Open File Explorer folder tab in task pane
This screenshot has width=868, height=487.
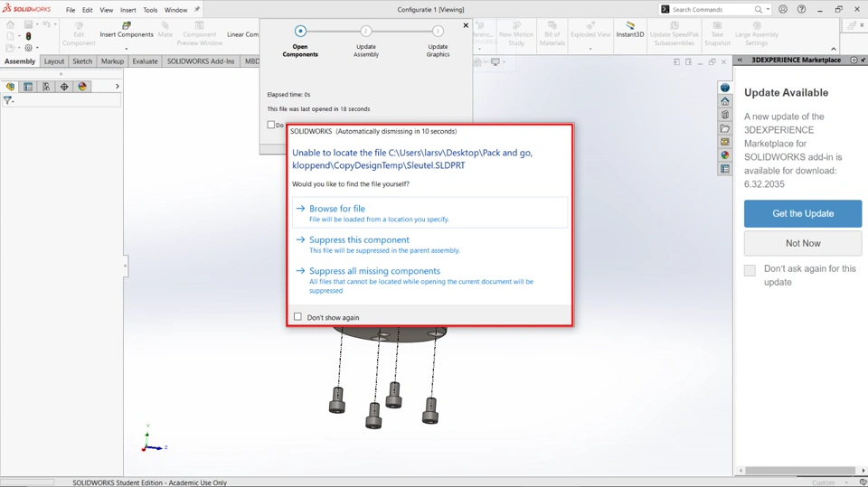724,128
